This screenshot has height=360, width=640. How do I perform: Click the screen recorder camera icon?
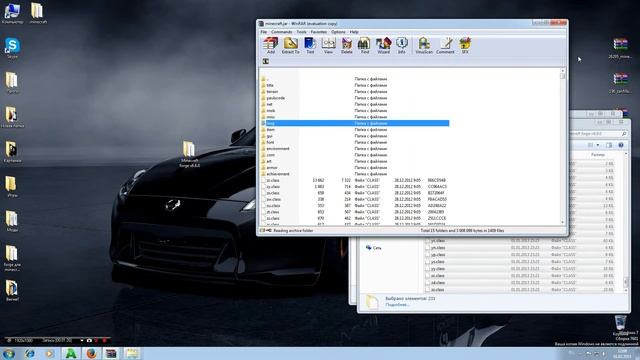coord(89,340)
